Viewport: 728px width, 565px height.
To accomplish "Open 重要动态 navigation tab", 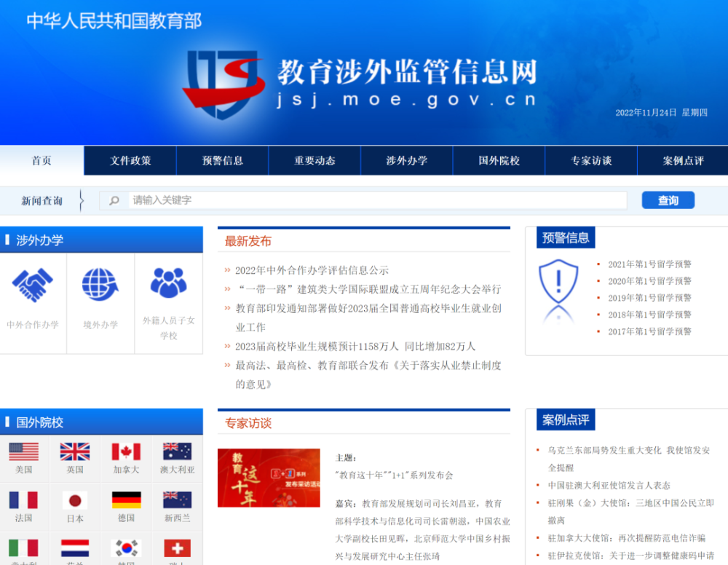I will pos(314,161).
